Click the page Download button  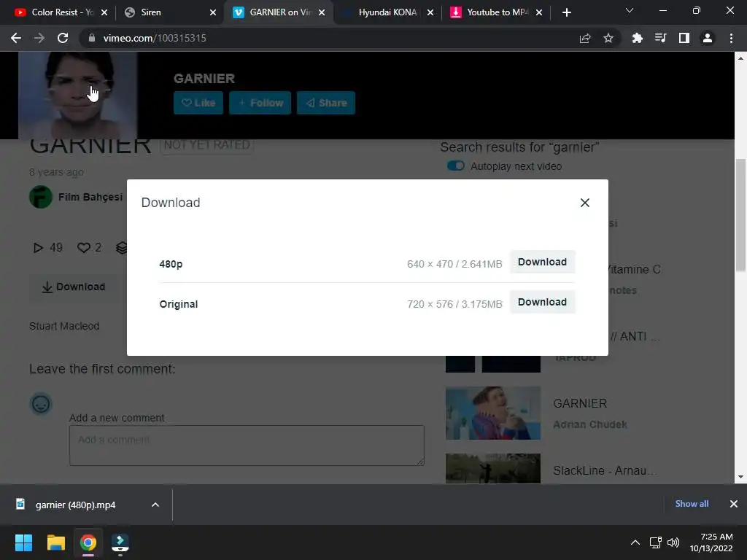74,287
